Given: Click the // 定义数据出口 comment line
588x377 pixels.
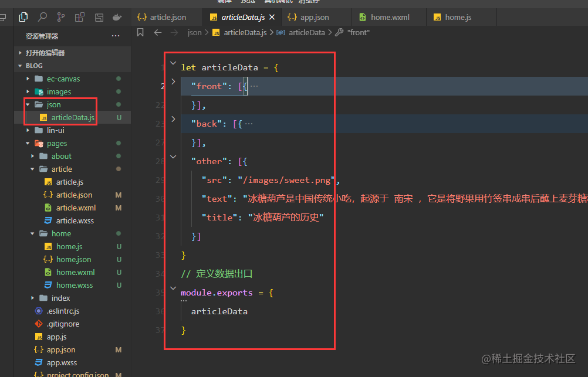Looking at the screenshot, I should click(x=217, y=274).
